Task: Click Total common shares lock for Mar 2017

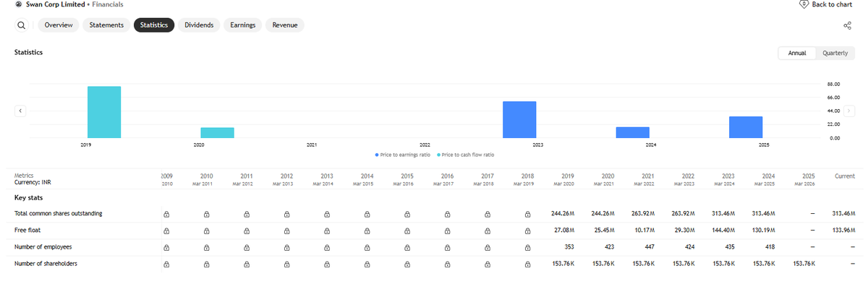Action: (x=447, y=214)
